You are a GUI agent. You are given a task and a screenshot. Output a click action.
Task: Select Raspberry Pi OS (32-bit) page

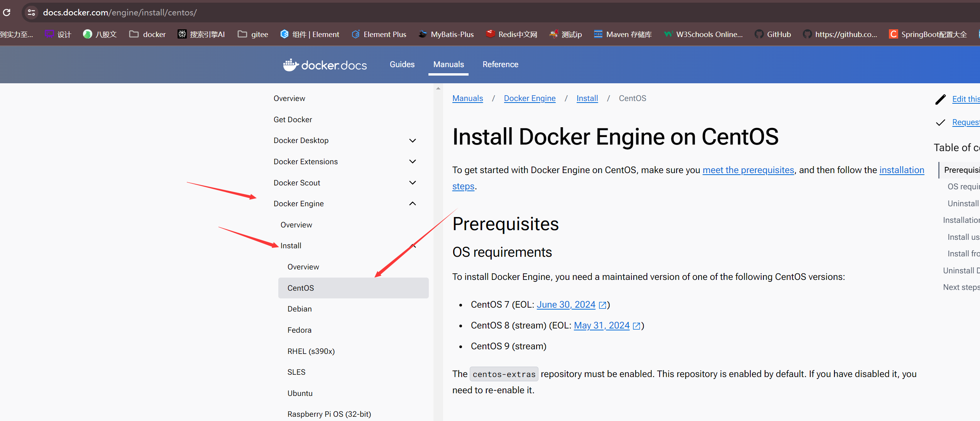pos(329,414)
